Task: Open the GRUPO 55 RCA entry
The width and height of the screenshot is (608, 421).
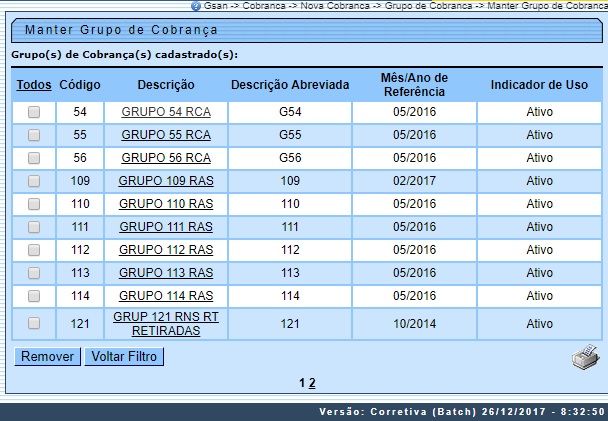Action: [x=166, y=135]
